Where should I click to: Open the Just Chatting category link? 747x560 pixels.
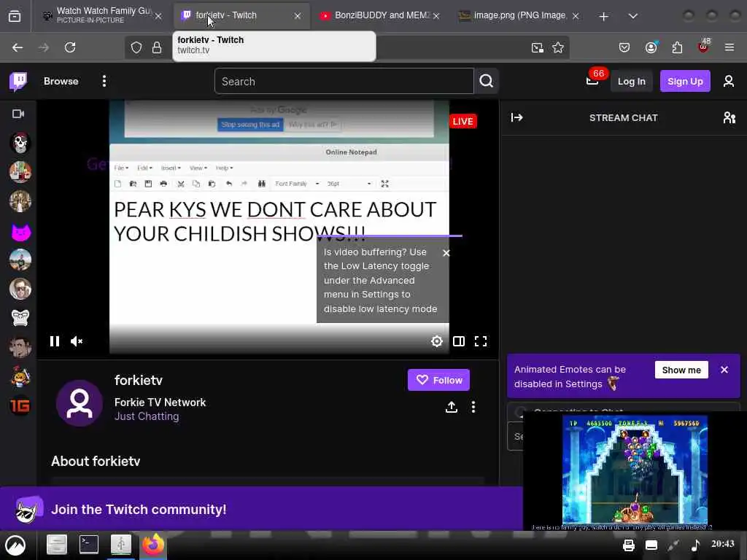click(147, 416)
